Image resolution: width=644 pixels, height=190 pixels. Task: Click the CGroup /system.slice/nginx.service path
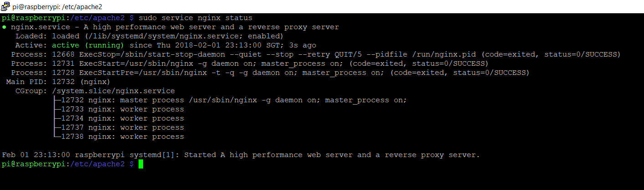113,91
